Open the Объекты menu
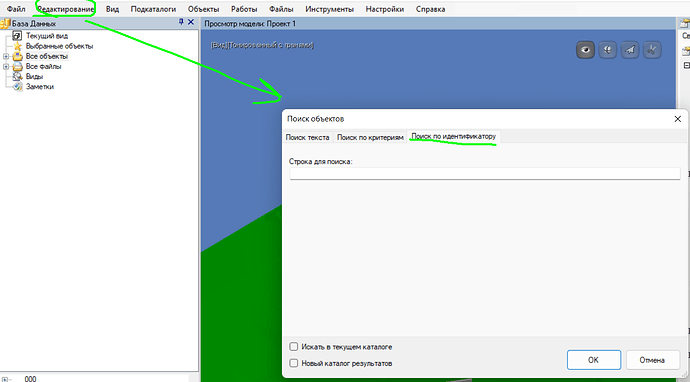This screenshot has height=382, width=690. point(203,9)
